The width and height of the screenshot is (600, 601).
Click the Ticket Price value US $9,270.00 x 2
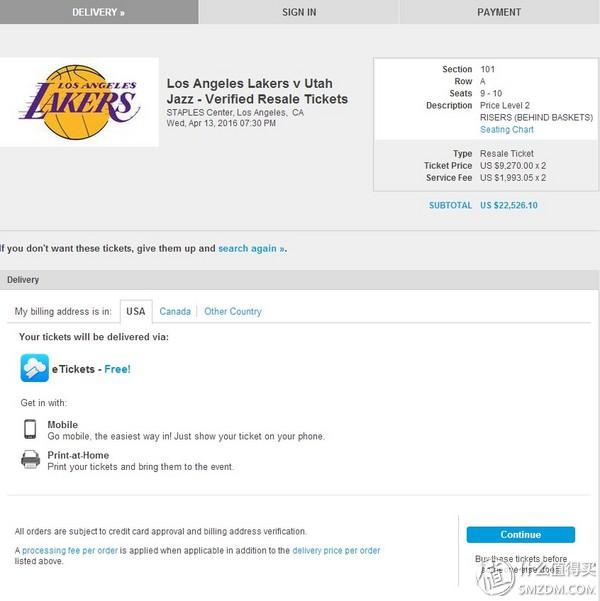click(513, 166)
